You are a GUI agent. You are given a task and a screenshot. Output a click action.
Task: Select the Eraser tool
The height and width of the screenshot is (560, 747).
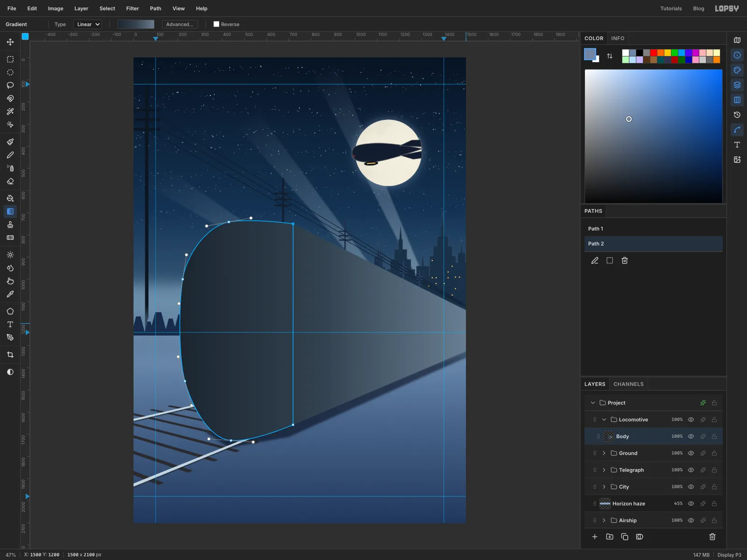(10, 181)
